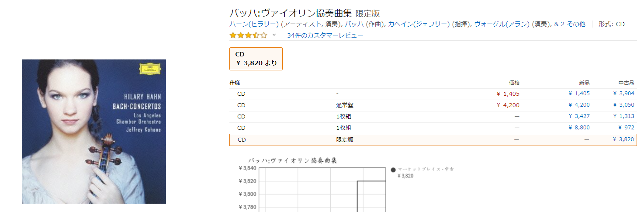Image resolution: width=644 pixels, height=212 pixels.
Task: Click the ハーン(ヒラリー) artist link
Action: coord(254,24)
